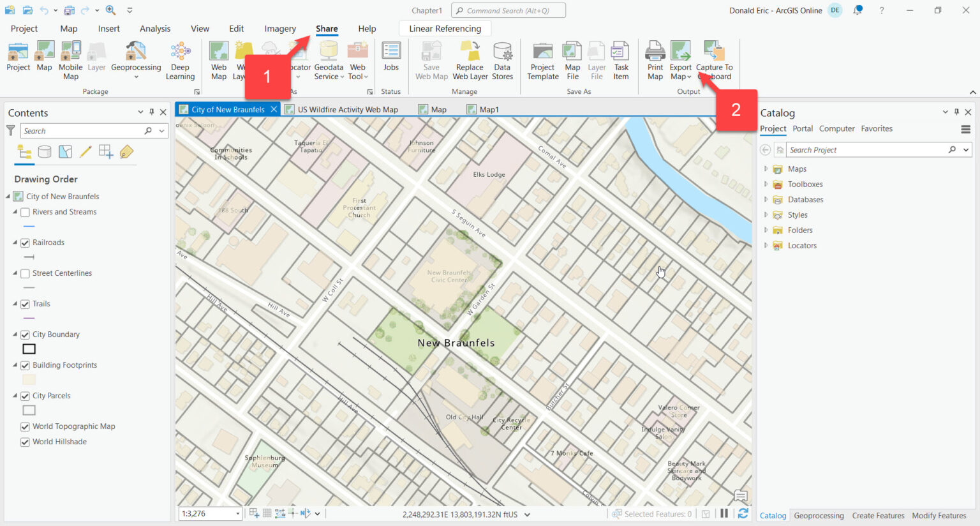Hide the Building Footprints layer
980x526 pixels.
(x=26, y=364)
